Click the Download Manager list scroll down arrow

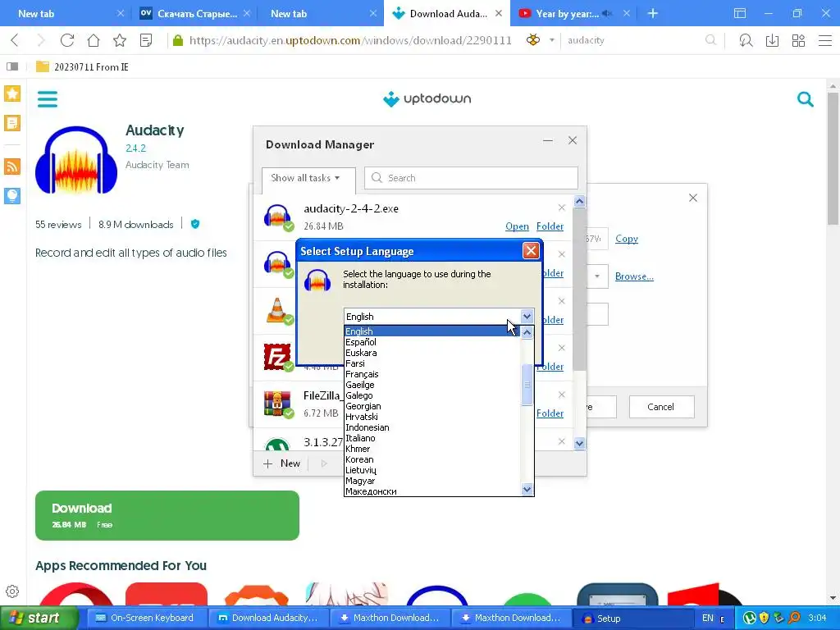pos(579,443)
